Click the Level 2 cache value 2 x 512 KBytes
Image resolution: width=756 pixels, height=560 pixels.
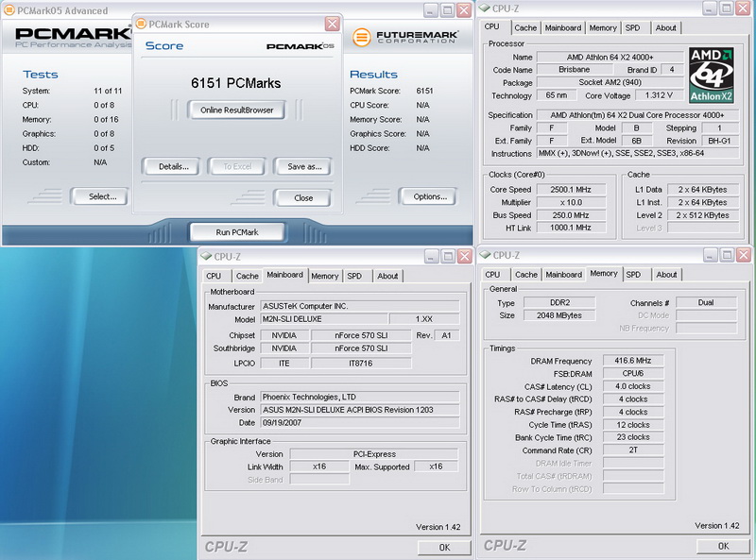(702, 215)
